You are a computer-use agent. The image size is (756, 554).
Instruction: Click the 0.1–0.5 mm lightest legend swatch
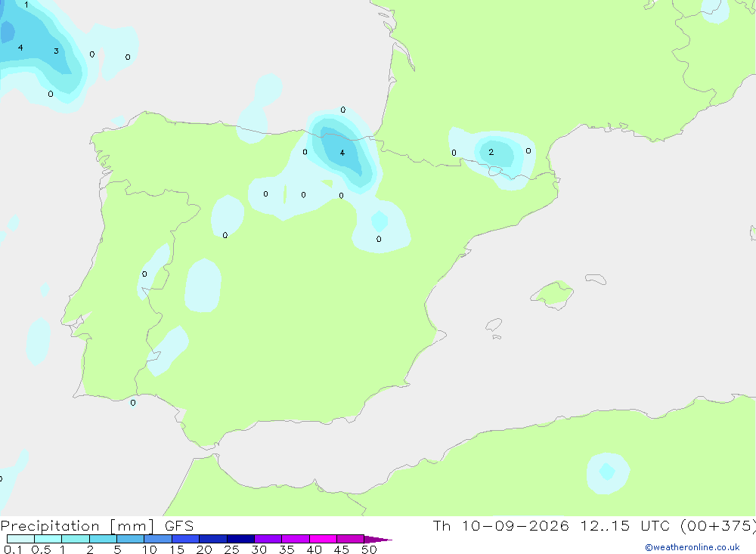tap(20, 539)
